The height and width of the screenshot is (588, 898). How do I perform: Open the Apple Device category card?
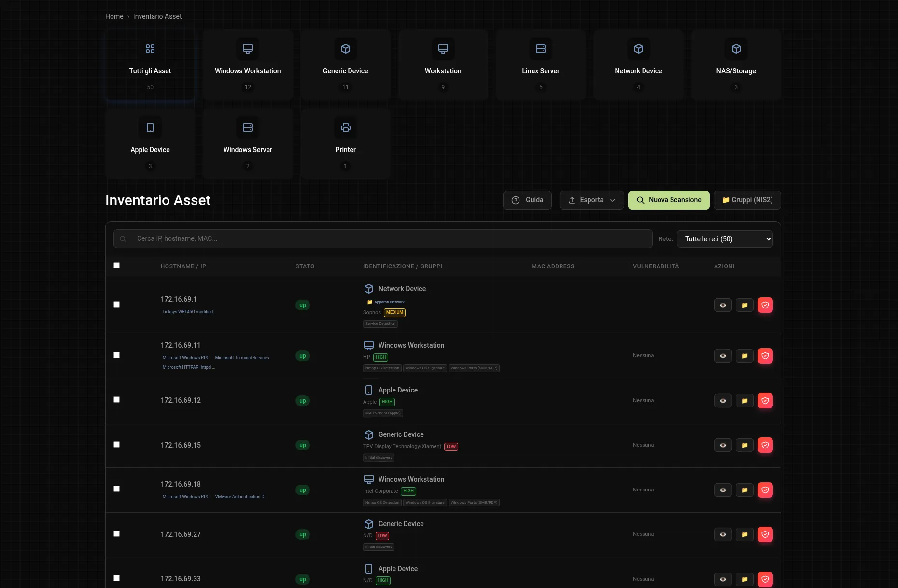tap(150, 143)
